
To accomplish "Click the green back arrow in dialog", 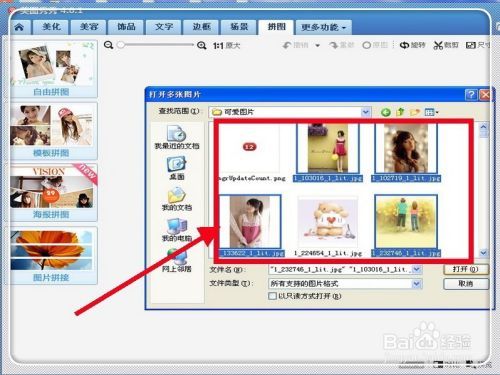I will click(x=386, y=112).
